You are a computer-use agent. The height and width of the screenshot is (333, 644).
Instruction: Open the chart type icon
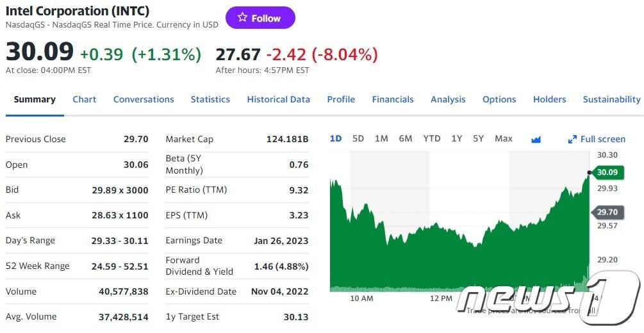[x=536, y=139]
